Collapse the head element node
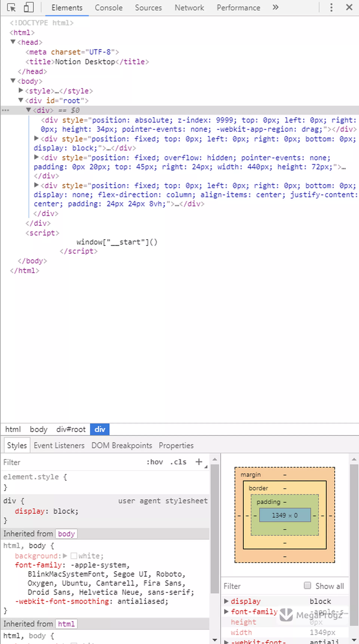The image size is (359, 644). point(13,42)
